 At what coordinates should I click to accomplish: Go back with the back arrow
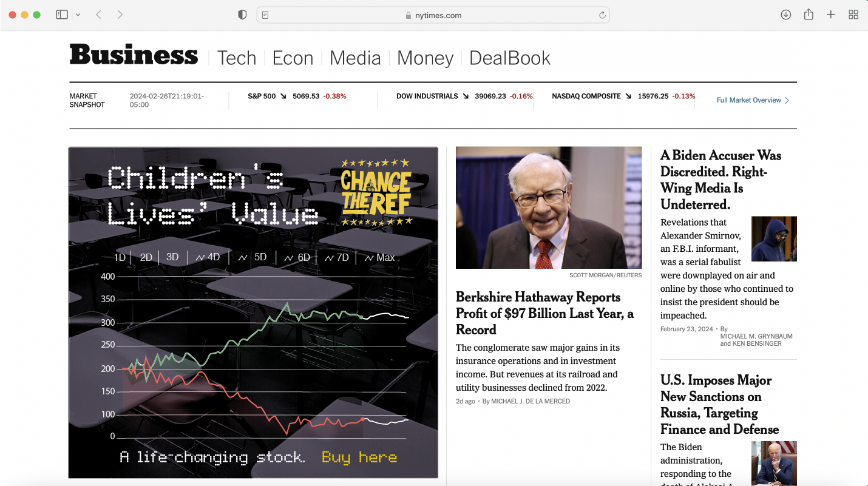tap(98, 15)
